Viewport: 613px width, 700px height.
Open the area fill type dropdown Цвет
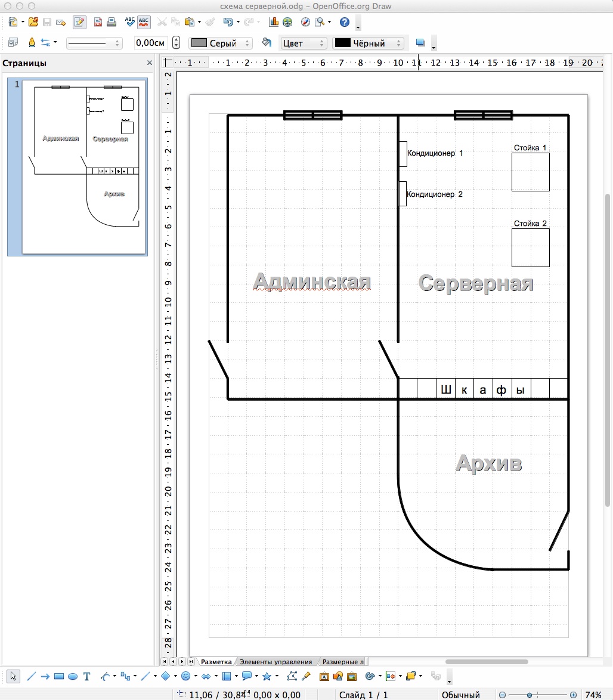[x=304, y=43]
